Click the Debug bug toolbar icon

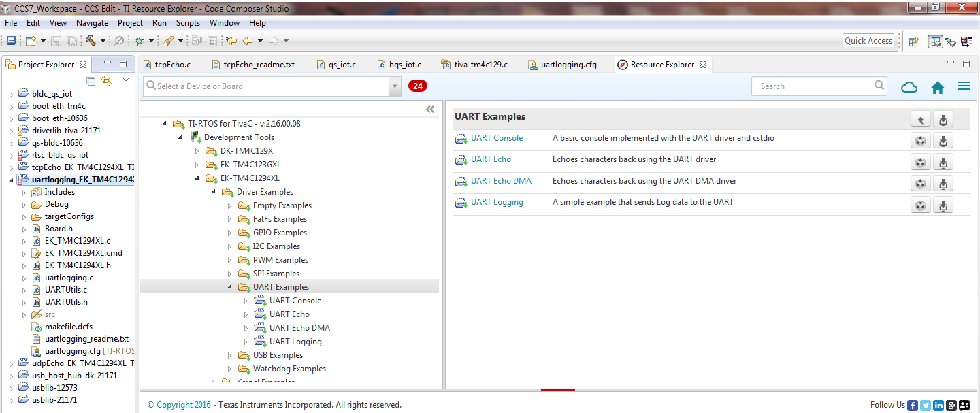point(139,41)
